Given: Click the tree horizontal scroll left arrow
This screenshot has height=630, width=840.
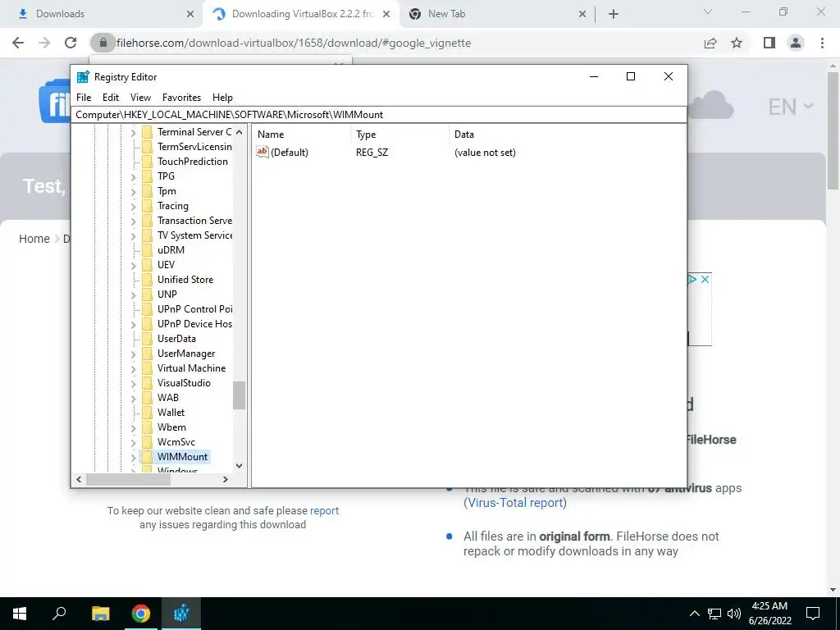Looking at the screenshot, I should pyautogui.click(x=79, y=479).
